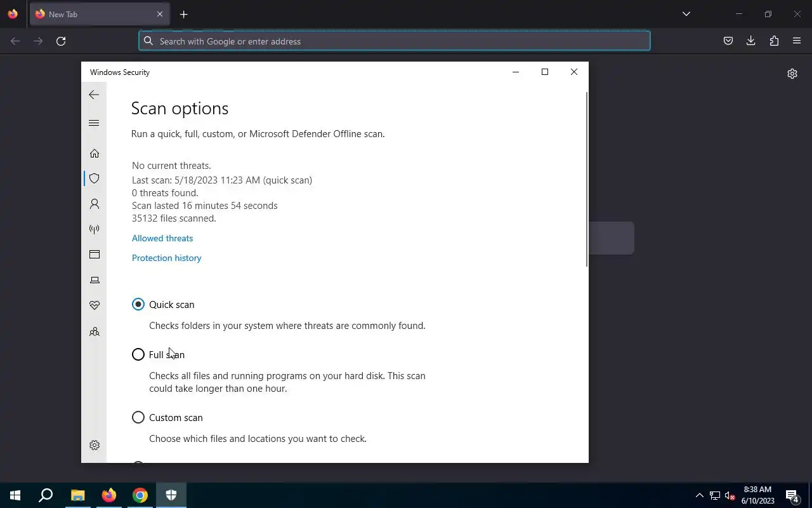Open Firefox Save to Pocket icon
812x508 pixels.
click(728, 41)
